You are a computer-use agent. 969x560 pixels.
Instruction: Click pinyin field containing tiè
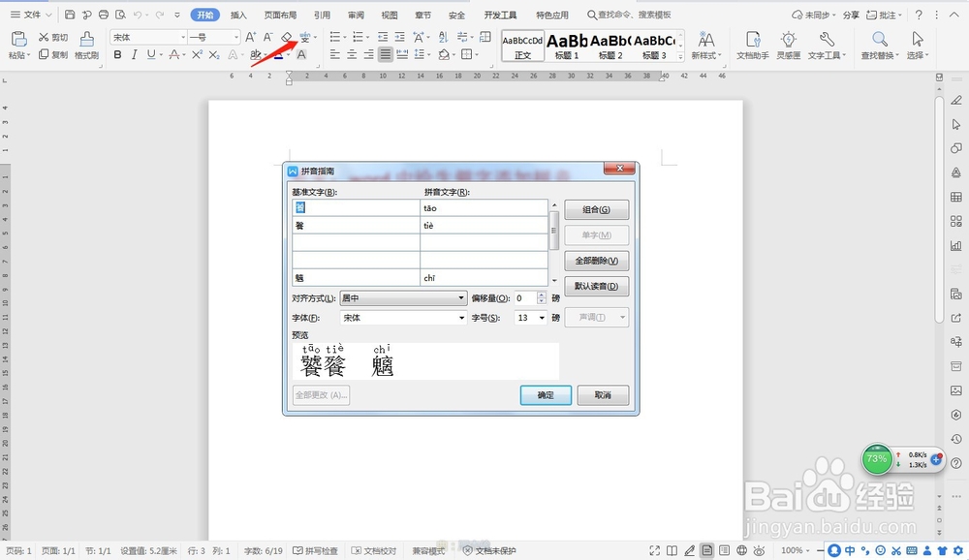click(x=484, y=225)
